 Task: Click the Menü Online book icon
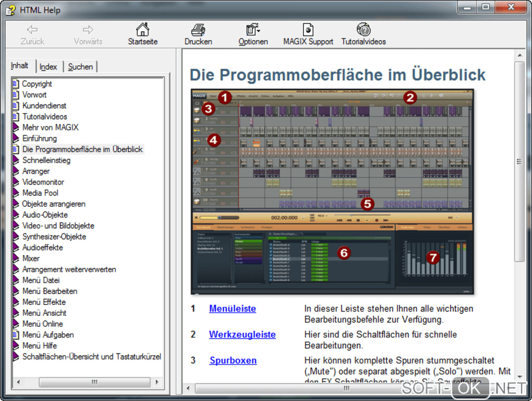coord(16,324)
